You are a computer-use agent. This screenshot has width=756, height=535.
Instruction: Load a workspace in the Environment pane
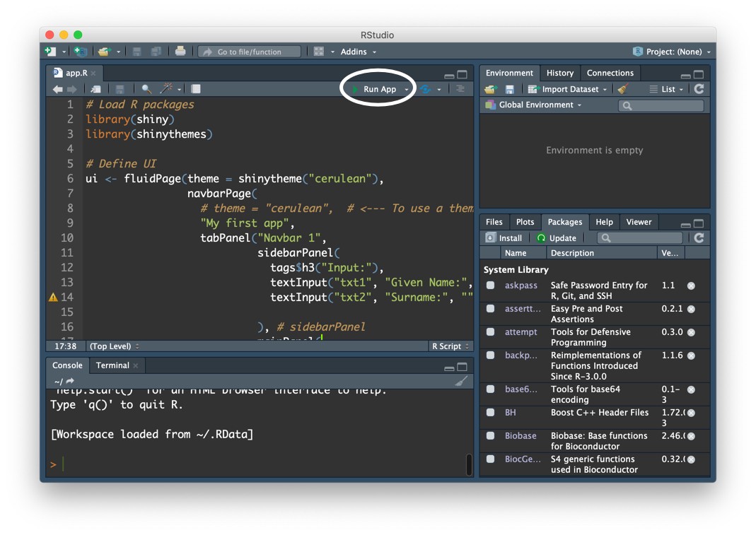(491, 89)
